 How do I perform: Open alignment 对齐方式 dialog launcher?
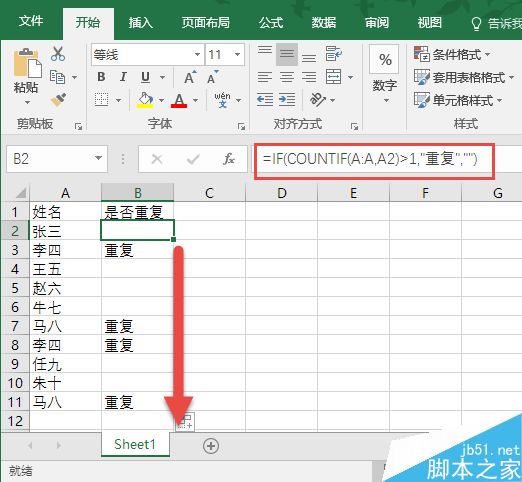click(354, 126)
